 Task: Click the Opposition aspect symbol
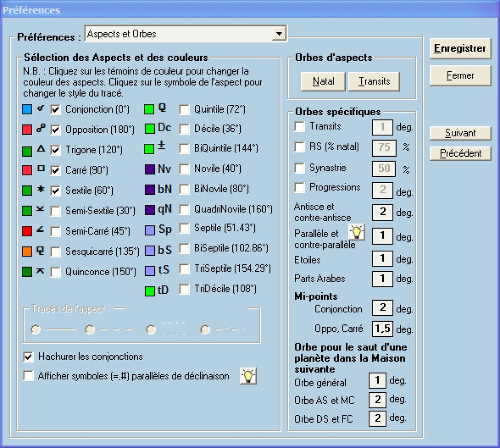41,129
